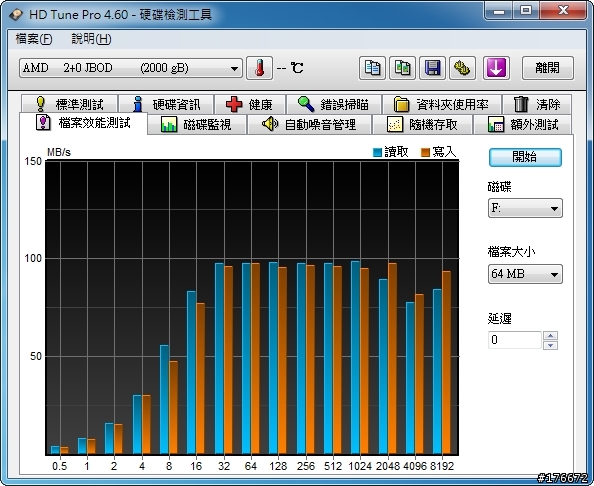Click the 1024 x-axis label
Viewport: 594px width, 486px height.
click(x=360, y=466)
